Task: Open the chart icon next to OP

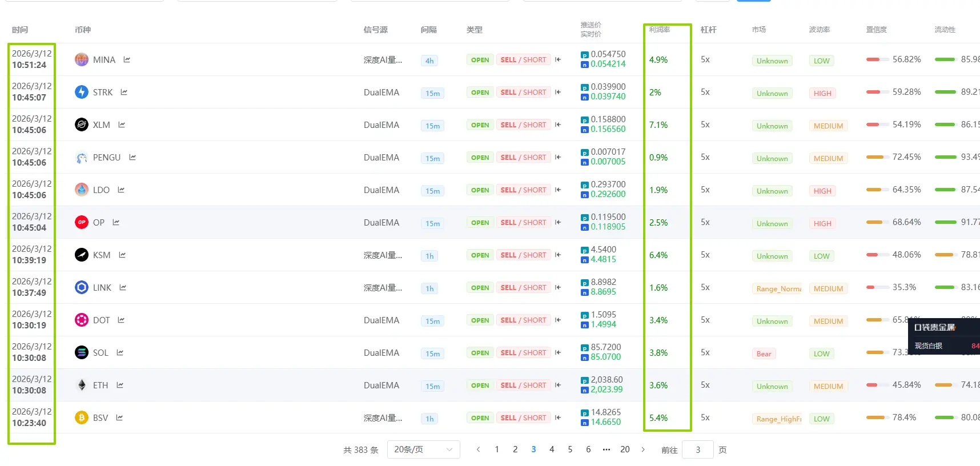Action: click(x=116, y=222)
